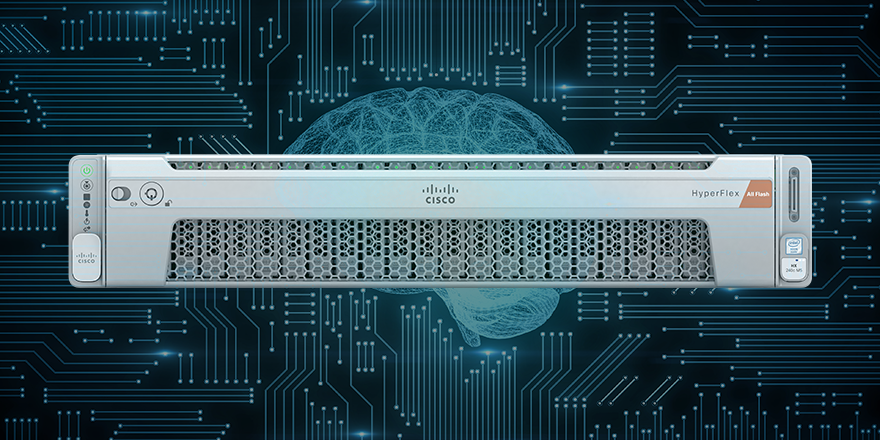Click the honeycomb ventilation grille

tap(439, 248)
